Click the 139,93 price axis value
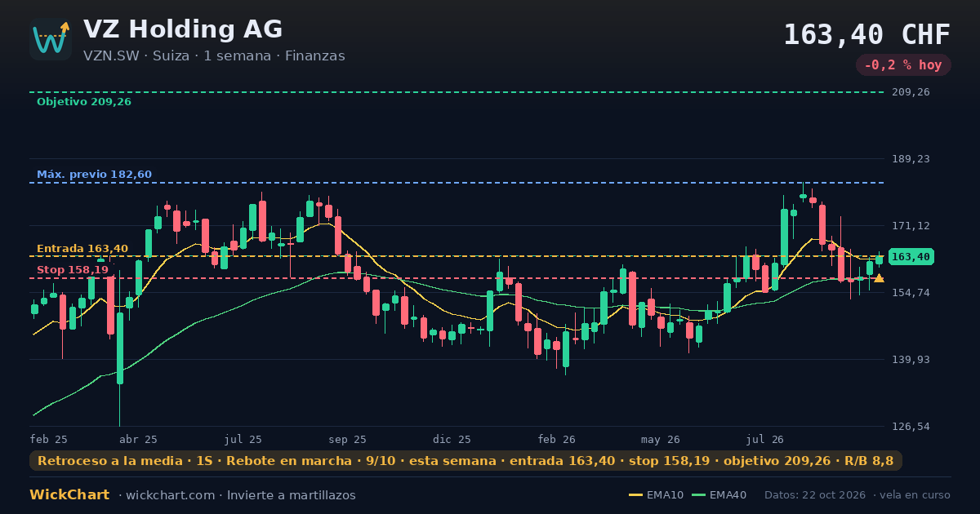 tap(911, 360)
